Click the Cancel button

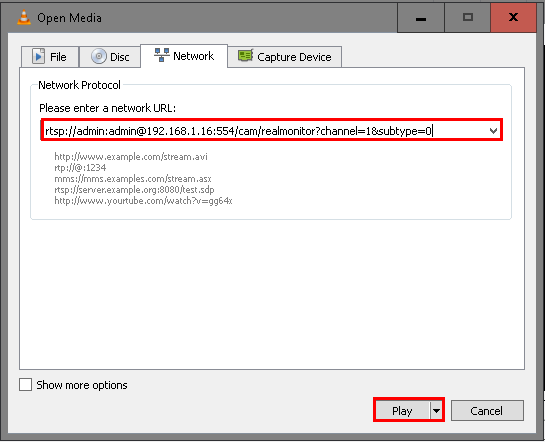(487, 411)
